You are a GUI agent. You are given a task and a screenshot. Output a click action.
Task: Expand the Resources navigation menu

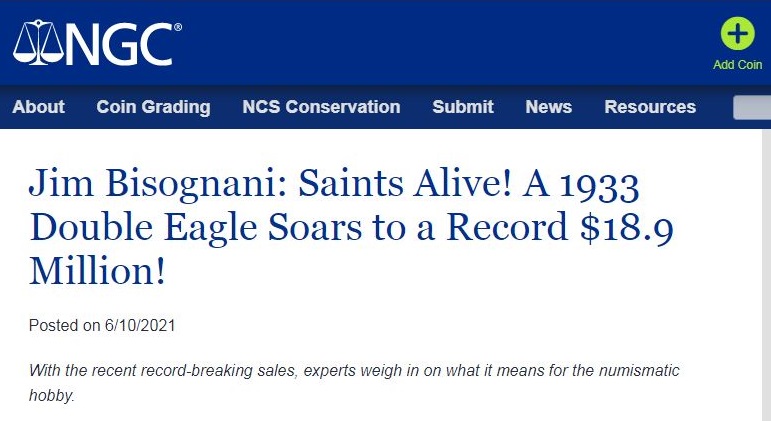650,107
